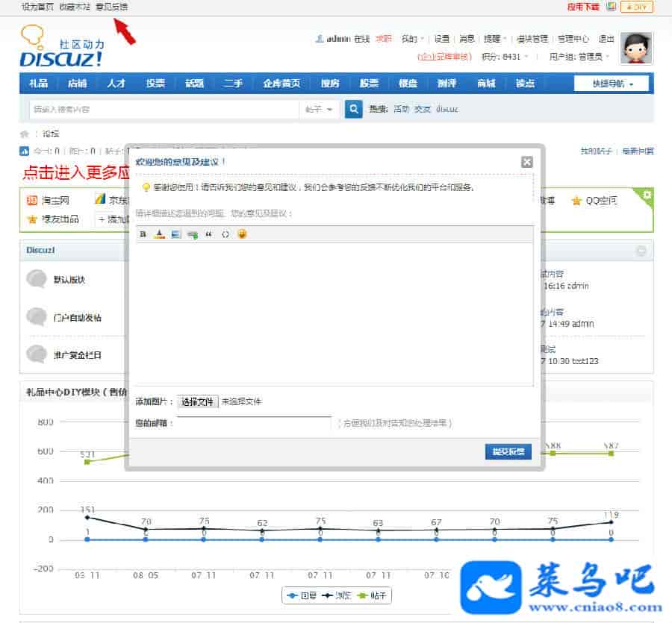This screenshot has width=672, height=623.
Task: Click the icon beside 应用下载
Action: point(611,7)
